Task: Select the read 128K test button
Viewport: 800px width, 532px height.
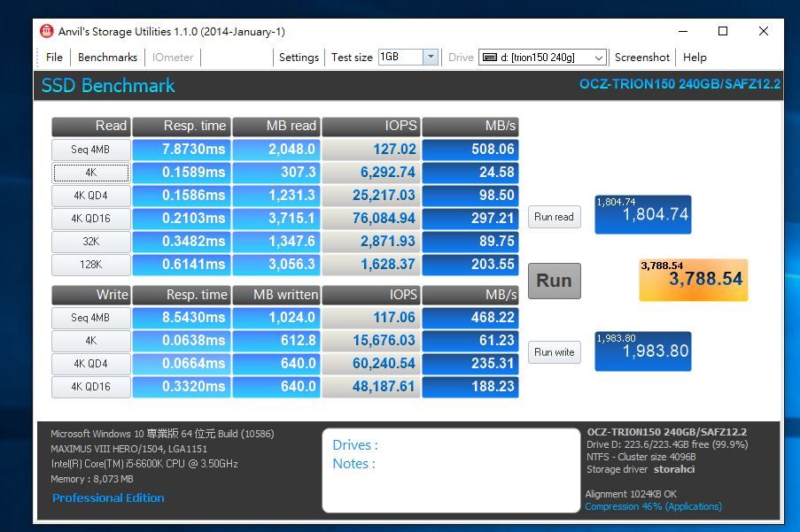Action: pyautogui.click(x=91, y=265)
